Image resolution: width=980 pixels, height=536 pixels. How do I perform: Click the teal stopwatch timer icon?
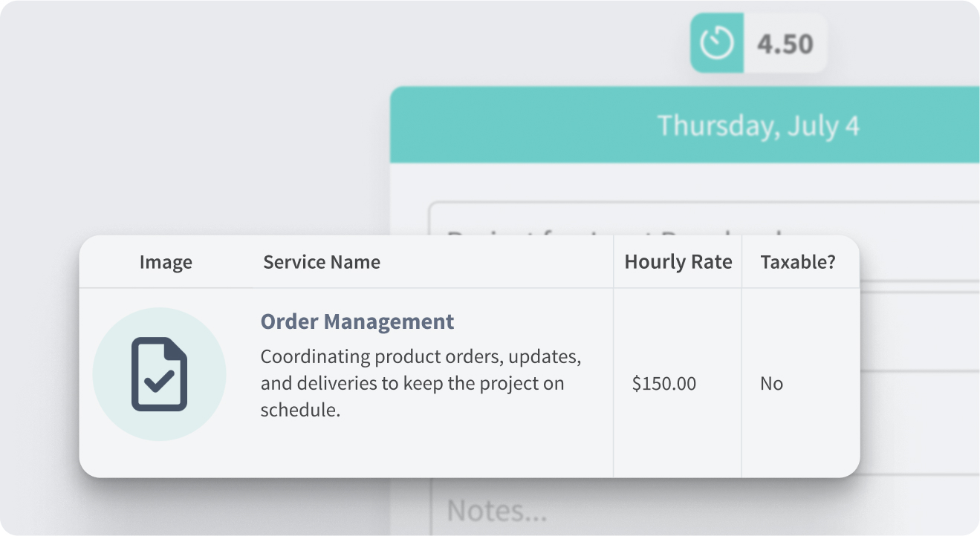[x=717, y=43]
